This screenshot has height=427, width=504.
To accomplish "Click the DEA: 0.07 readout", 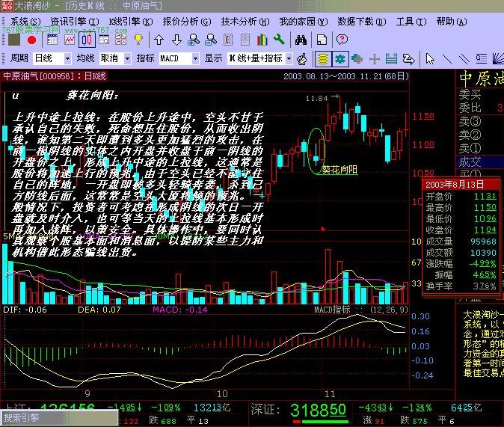I will pyautogui.click(x=99, y=310).
